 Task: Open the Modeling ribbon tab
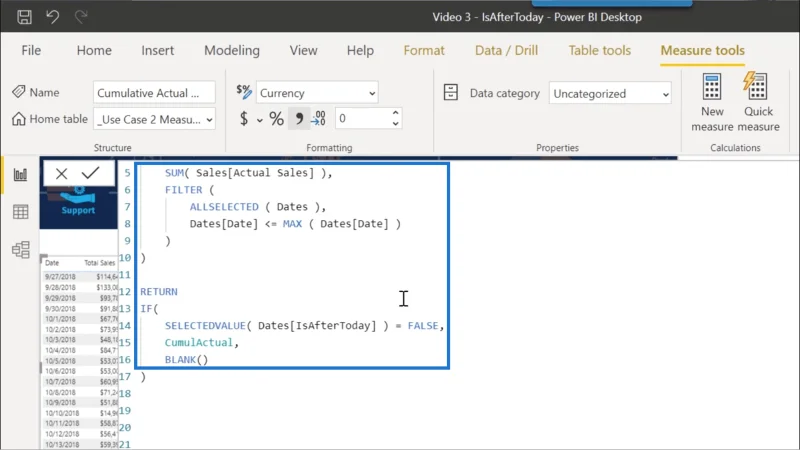click(232, 51)
